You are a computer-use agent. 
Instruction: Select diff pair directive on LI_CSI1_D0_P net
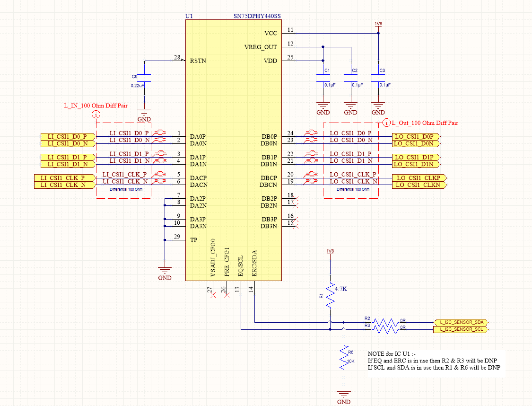click(x=159, y=132)
